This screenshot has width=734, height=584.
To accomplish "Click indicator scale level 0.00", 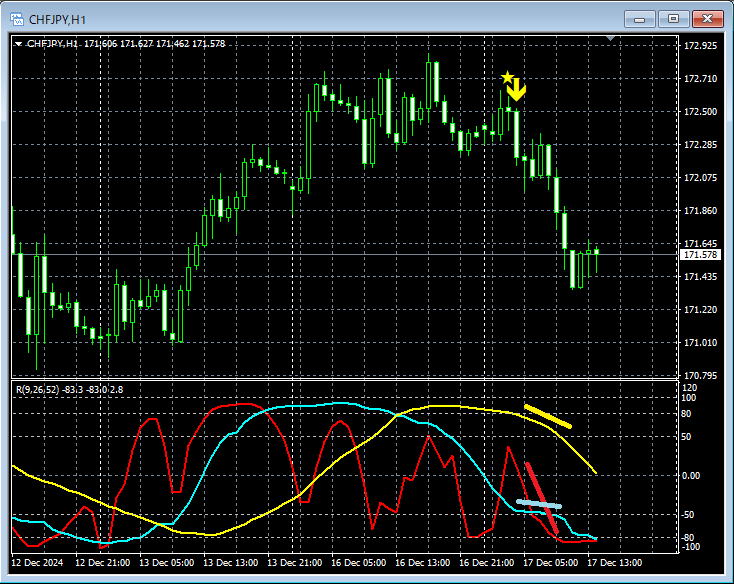I will (x=690, y=475).
